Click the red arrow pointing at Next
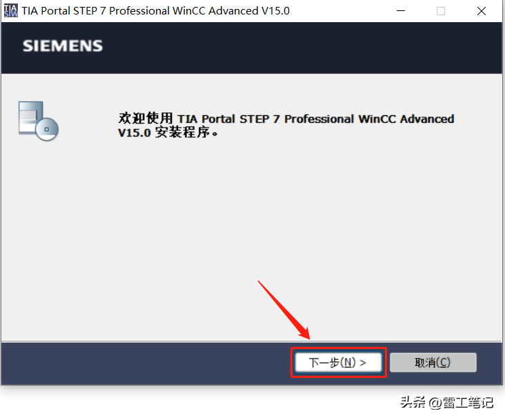Viewport: 505px width, 420px height. (x=284, y=310)
